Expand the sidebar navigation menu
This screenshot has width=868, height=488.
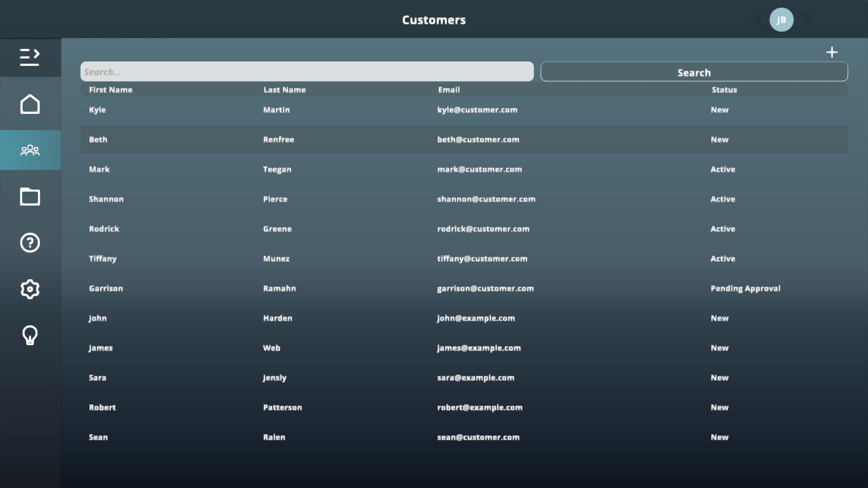point(30,57)
